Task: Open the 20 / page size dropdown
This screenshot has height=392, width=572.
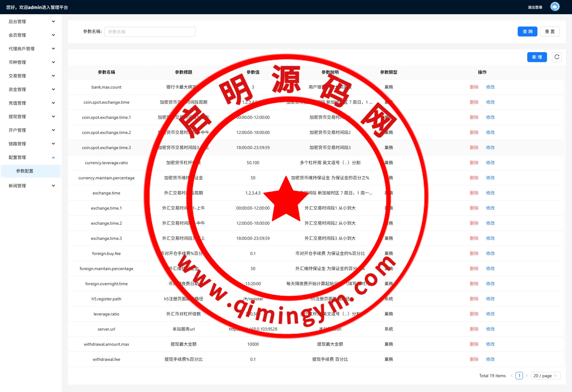Action: pos(545,376)
